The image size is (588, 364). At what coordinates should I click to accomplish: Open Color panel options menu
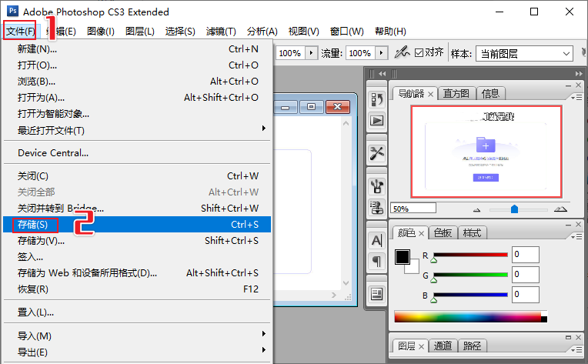pos(576,236)
